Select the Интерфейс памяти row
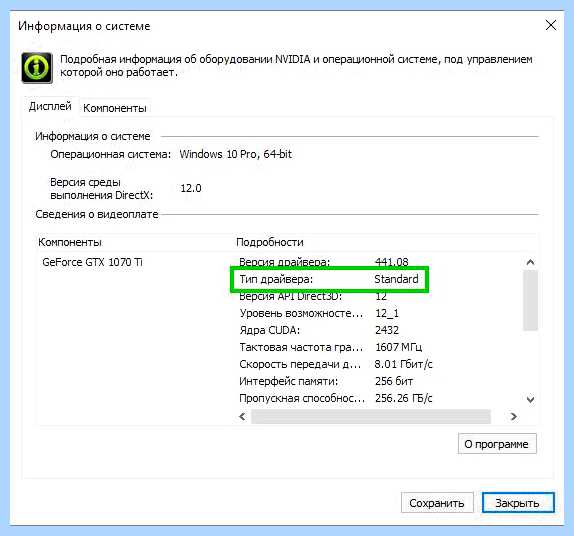The height and width of the screenshot is (536, 574). click(x=326, y=381)
